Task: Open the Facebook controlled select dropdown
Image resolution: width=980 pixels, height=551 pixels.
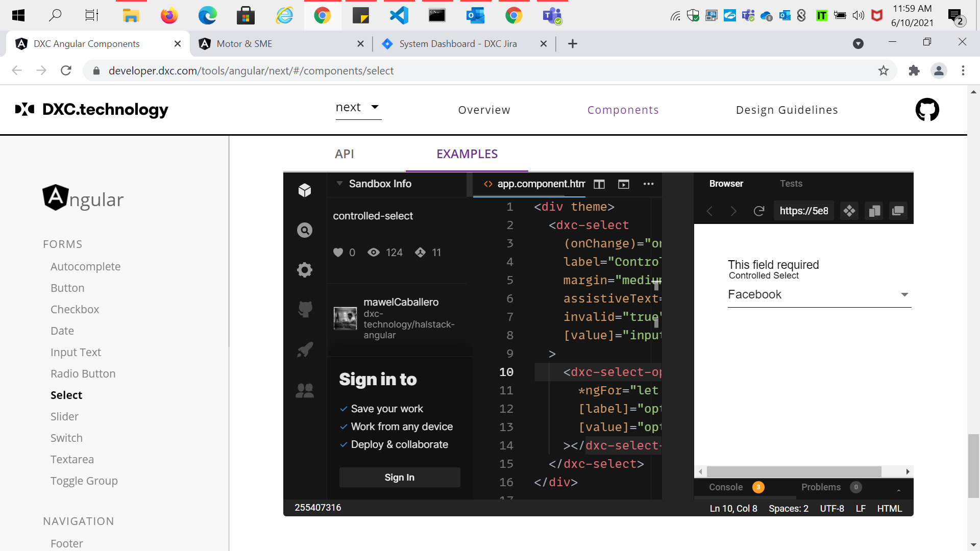Action: click(819, 295)
